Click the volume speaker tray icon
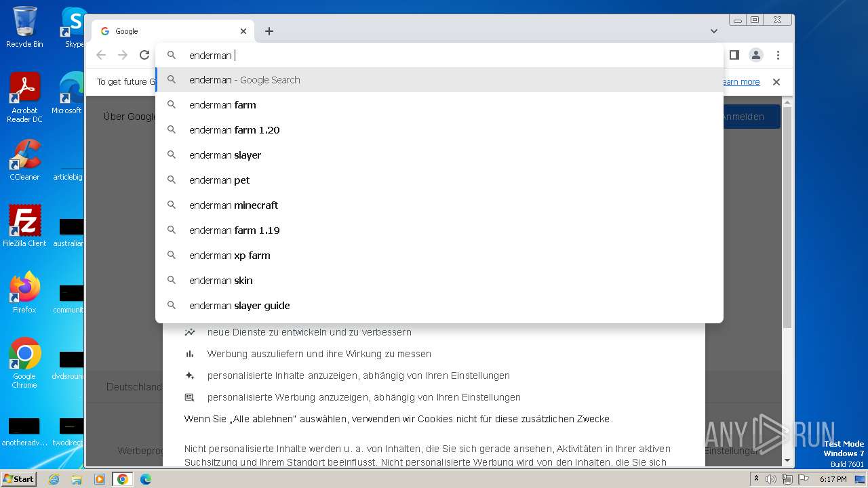868x488 pixels. coord(771,479)
